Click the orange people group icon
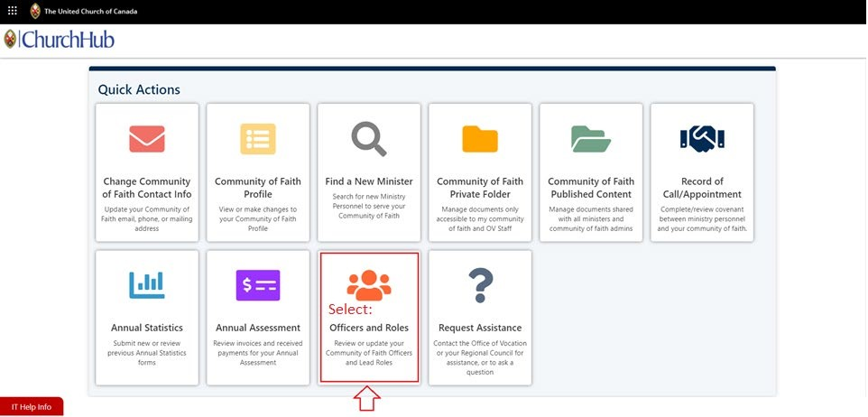Image resolution: width=868 pixels, height=417 pixels. pyautogui.click(x=369, y=284)
